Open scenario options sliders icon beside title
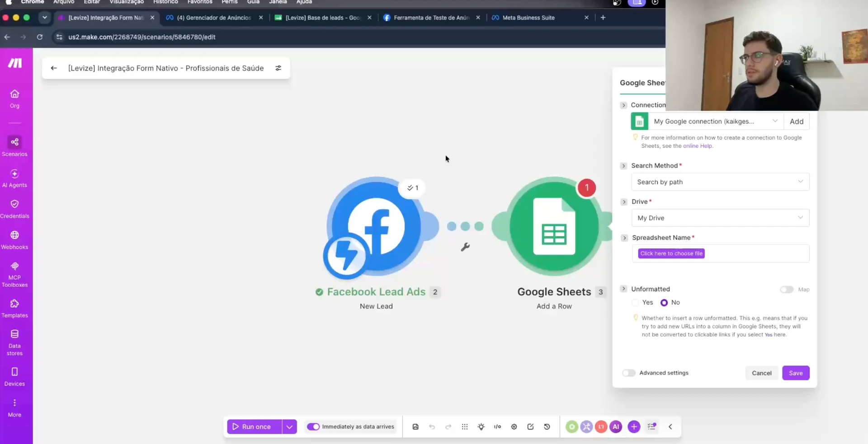 278,68
